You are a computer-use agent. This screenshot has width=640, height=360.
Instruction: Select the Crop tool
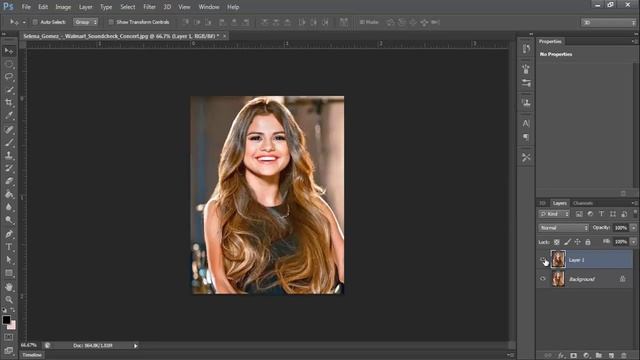[x=9, y=102]
